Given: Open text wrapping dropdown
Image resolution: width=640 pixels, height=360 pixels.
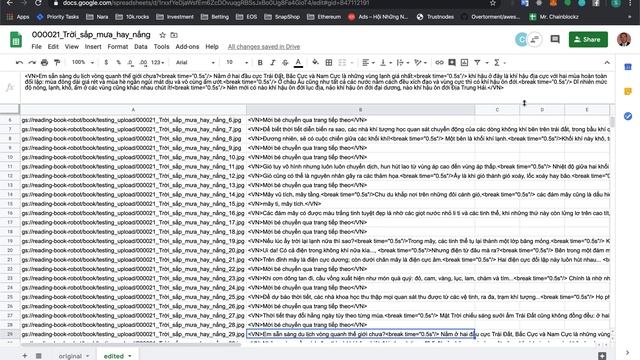Looking at the screenshot, I should [x=403, y=62].
